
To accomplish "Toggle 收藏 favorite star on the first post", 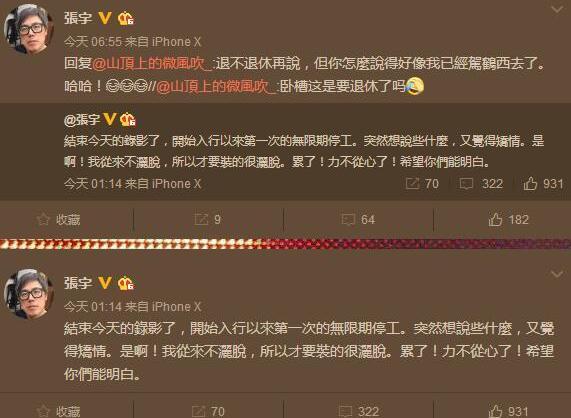I will tap(58, 220).
